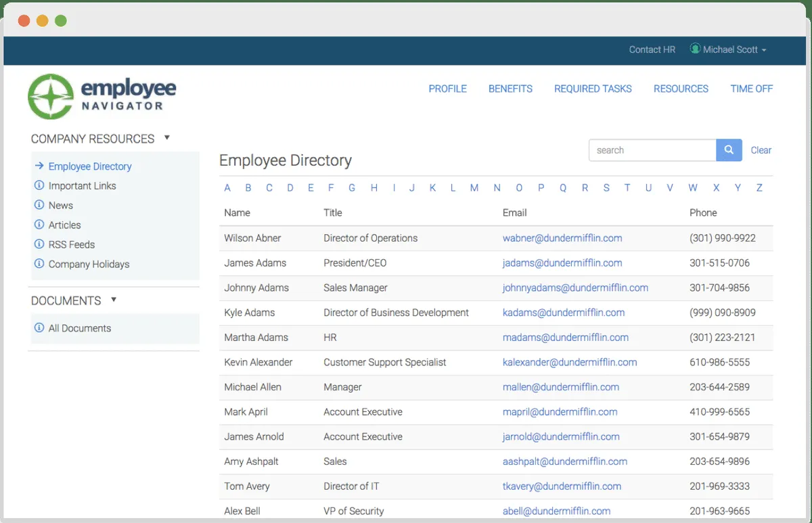812x523 pixels.
Task: Email jarnold@dundermifflin.com
Action: (x=561, y=436)
